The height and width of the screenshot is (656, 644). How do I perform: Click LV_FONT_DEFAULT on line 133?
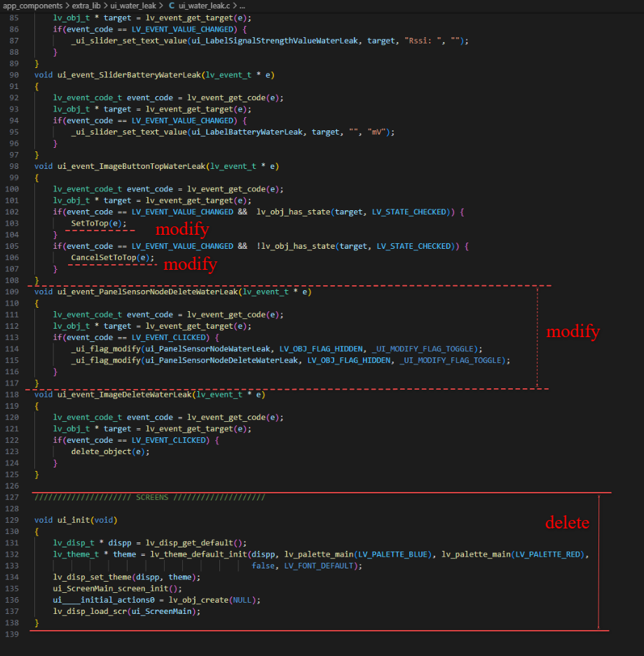[319, 566]
